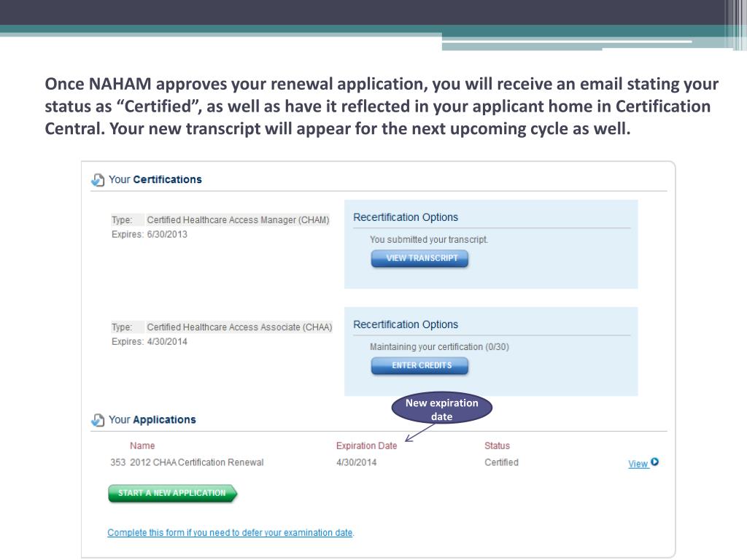Open the View link for CHAA renewal

(638, 464)
